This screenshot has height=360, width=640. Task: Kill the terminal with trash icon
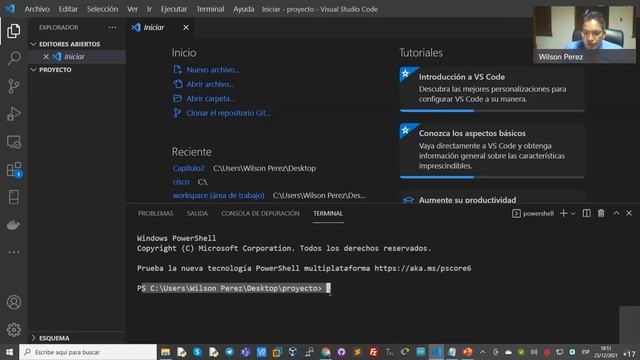click(601, 213)
